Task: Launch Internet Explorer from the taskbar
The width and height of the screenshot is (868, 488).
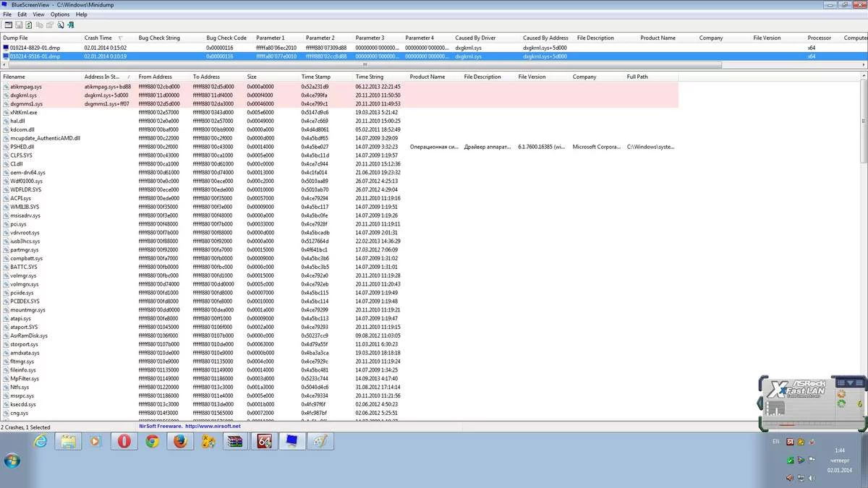Action: point(41,441)
